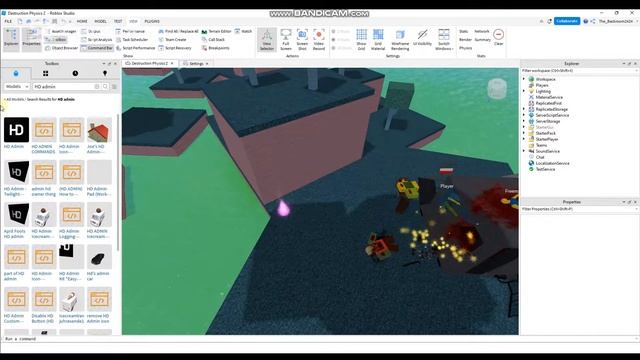Screen dimensions: 640x360
Task: Switch to the MODEL ribbon tab
Action: point(100,21)
